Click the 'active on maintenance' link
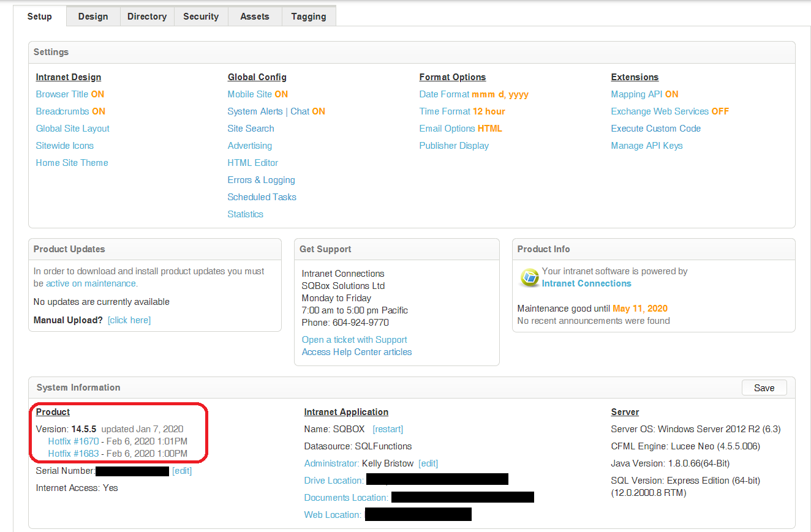Viewport: 811px width, 532px height. click(x=91, y=283)
